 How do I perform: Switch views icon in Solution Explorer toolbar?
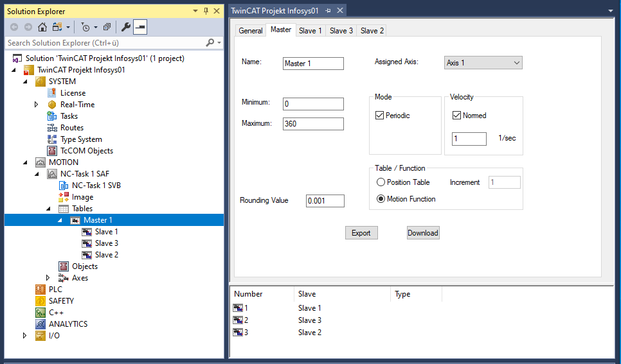pos(57,27)
